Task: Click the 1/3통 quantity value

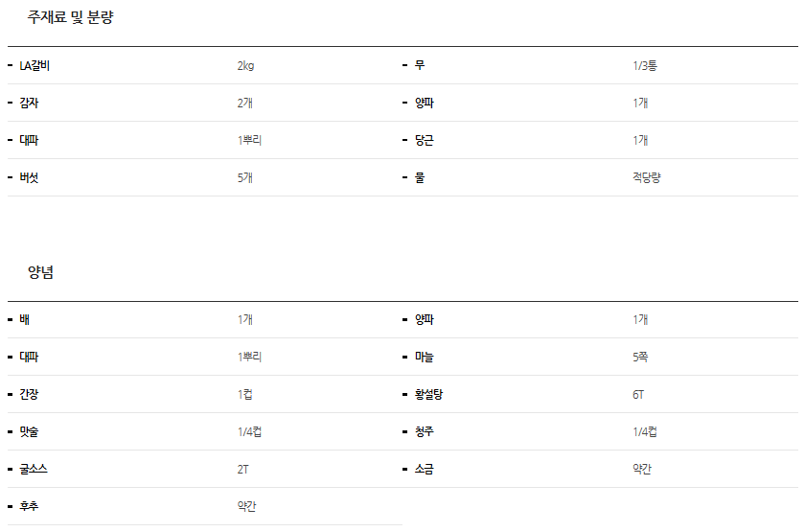Action: [x=644, y=65]
